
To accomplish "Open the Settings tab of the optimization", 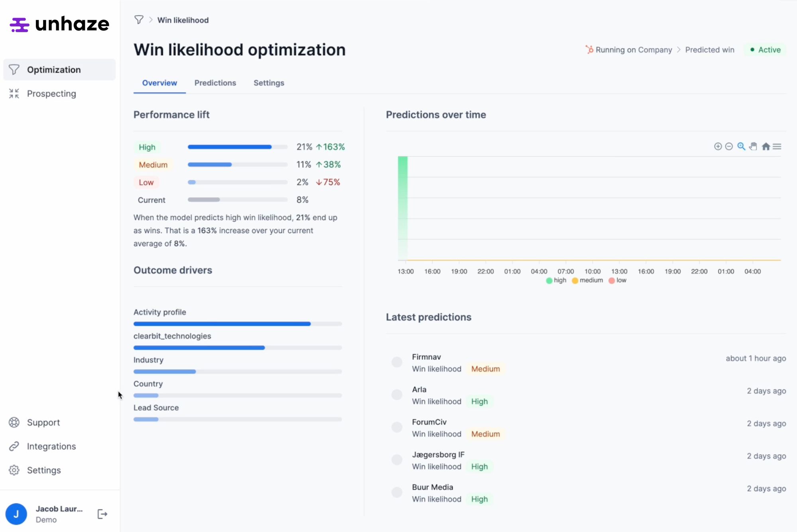I will click(x=269, y=83).
